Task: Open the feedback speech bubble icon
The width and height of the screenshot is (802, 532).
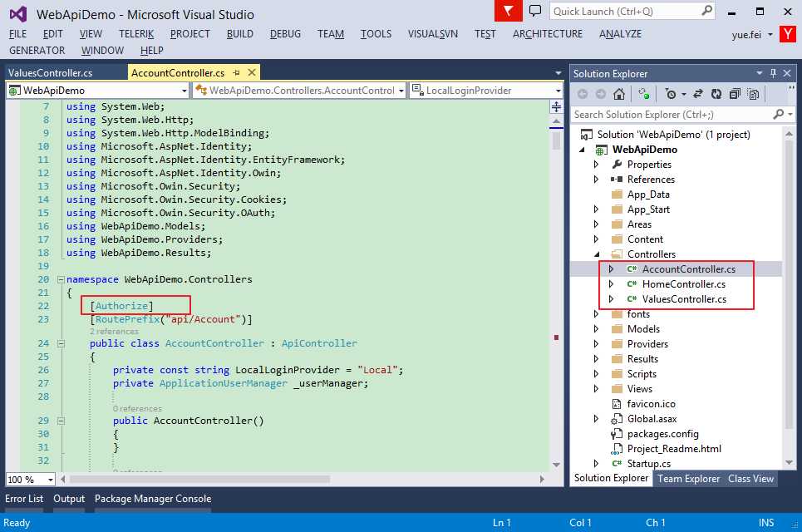Action: point(535,11)
